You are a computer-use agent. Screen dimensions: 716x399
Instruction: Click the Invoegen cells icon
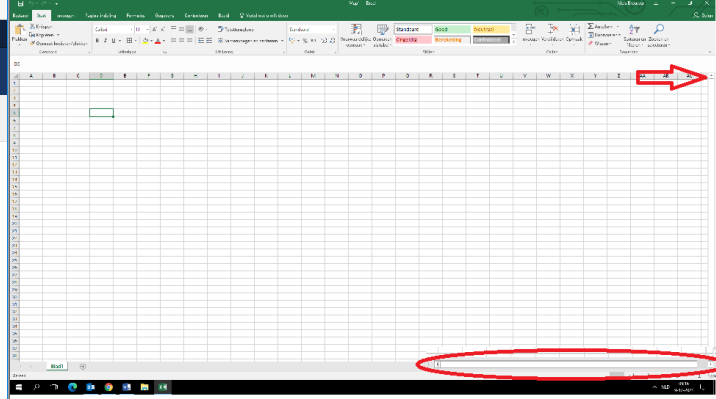click(x=530, y=30)
